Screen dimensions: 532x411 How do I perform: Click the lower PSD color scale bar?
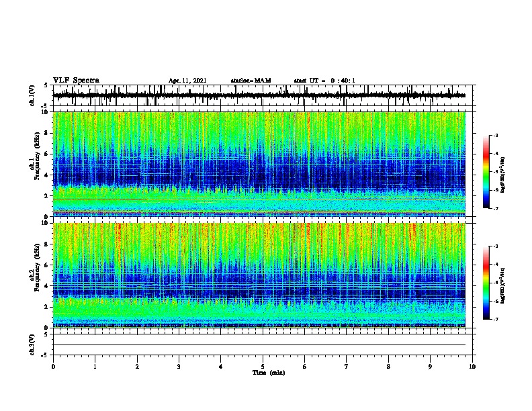pos(486,283)
